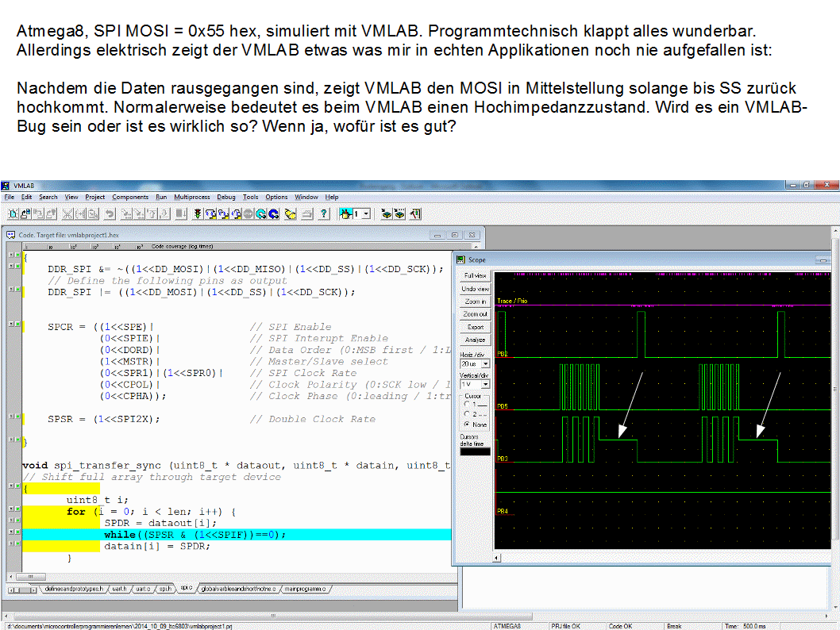Click the traffic light Go/Continue toolbar icon
Screen dimensions: 840x630
[x=198, y=213]
